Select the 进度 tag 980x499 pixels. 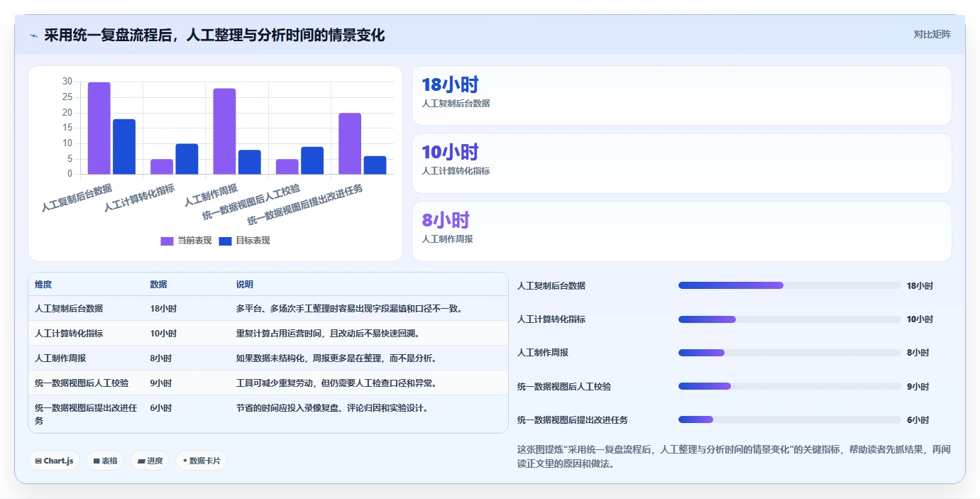(150, 461)
